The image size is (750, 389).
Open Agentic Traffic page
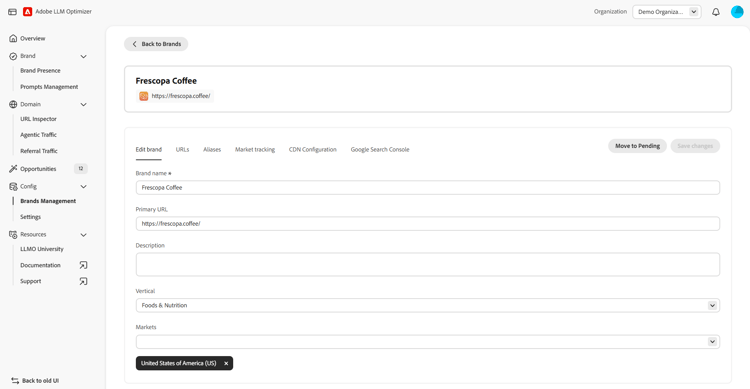click(x=38, y=135)
